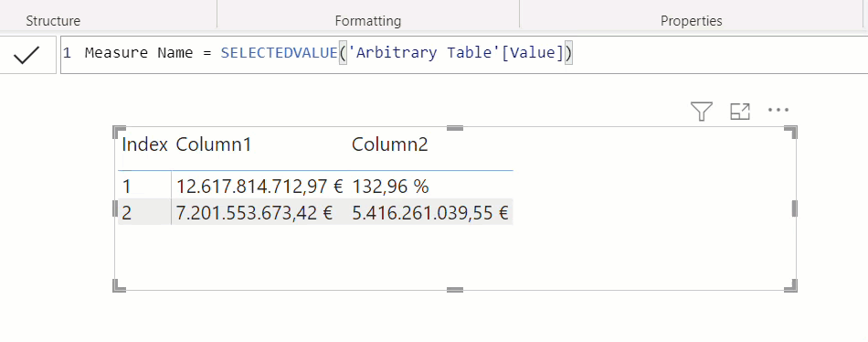Image resolution: width=868 pixels, height=342 pixels.
Task: Sort by the Index column header
Action: point(144,144)
